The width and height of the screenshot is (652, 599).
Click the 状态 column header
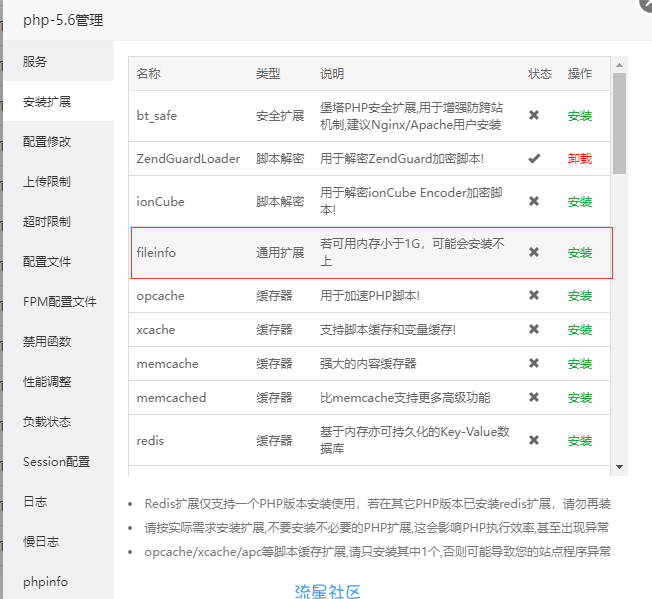[540, 74]
